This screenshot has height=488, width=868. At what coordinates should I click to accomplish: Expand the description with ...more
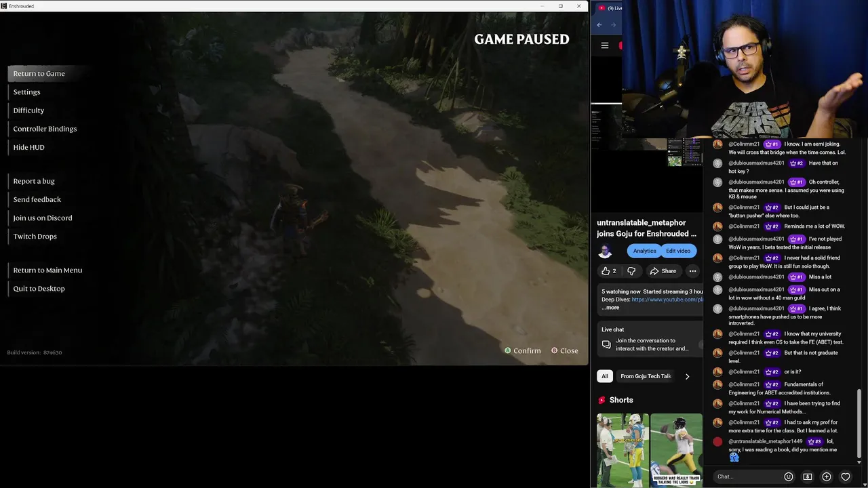[x=610, y=308]
